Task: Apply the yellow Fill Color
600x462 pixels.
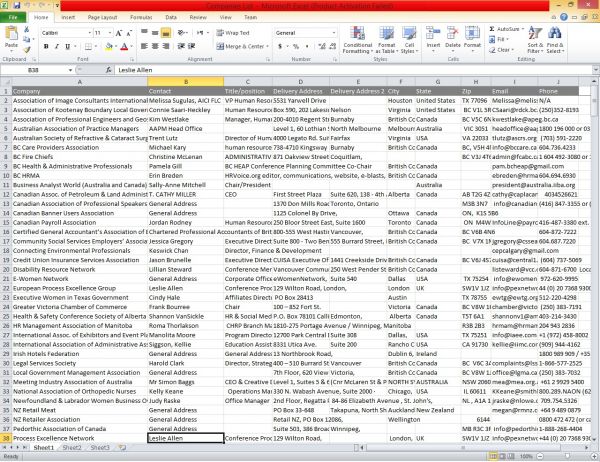Action: 109,46
